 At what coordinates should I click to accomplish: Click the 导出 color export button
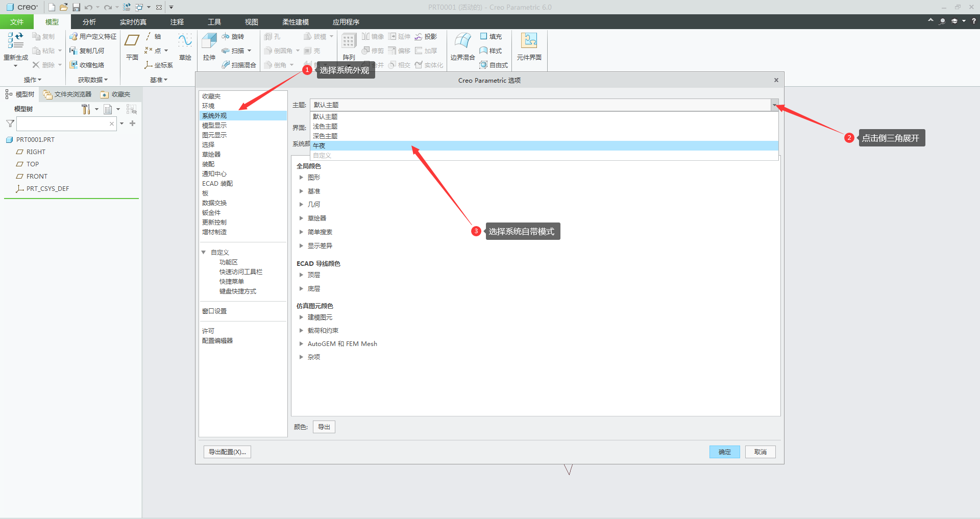(x=324, y=427)
